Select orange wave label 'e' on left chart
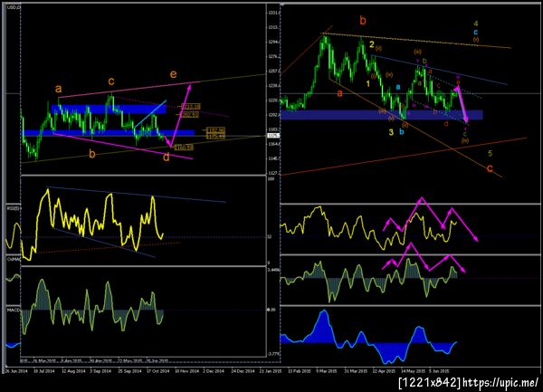Screen dimensions: 543x392 click(174, 74)
